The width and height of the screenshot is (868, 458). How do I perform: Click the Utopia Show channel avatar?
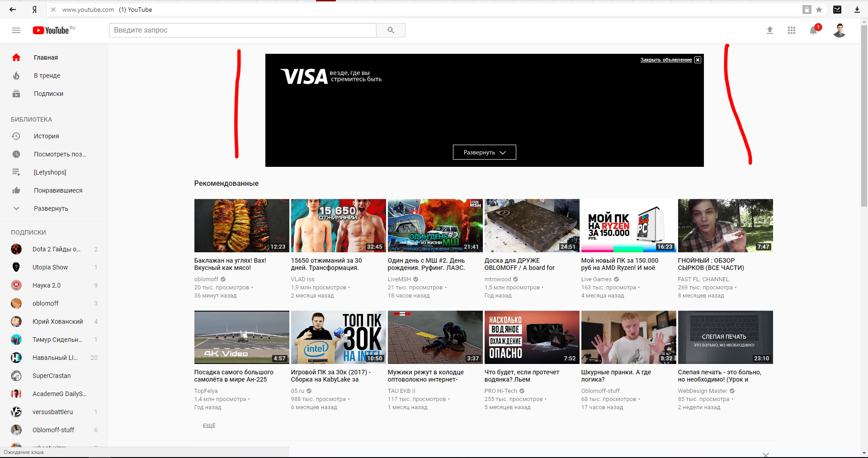click(16, 267)
